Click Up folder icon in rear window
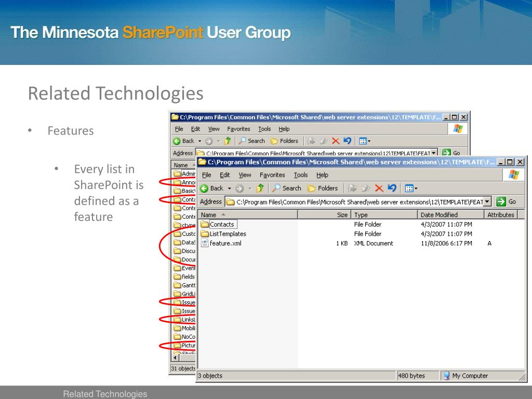Viewport: 532px width, 399px height. click(x=228, y=141)
